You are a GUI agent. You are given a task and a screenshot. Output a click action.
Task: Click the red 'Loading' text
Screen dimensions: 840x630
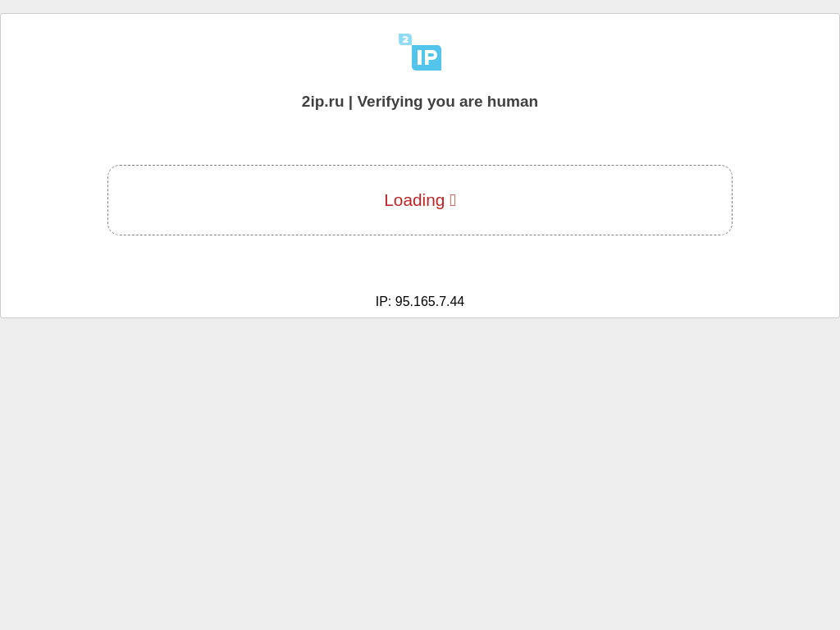[414, 200]
